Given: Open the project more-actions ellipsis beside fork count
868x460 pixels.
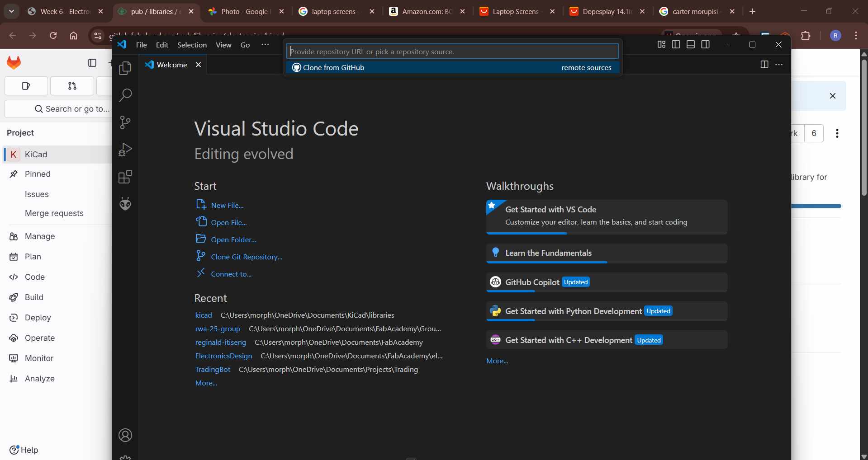Looking at the screenshot, I should tap(837, 133).
